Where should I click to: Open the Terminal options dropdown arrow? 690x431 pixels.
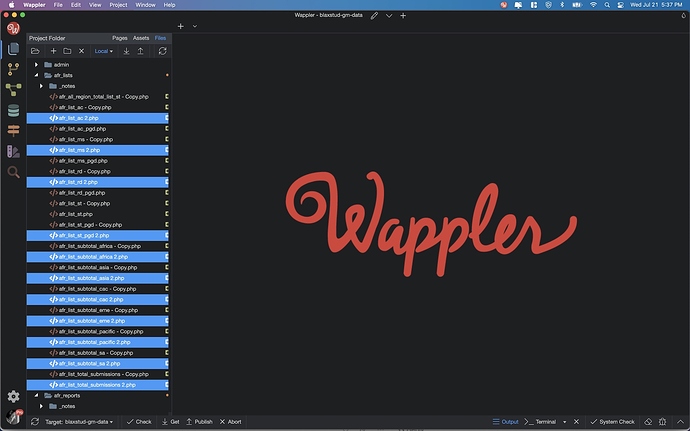click(x=565, y=422)
